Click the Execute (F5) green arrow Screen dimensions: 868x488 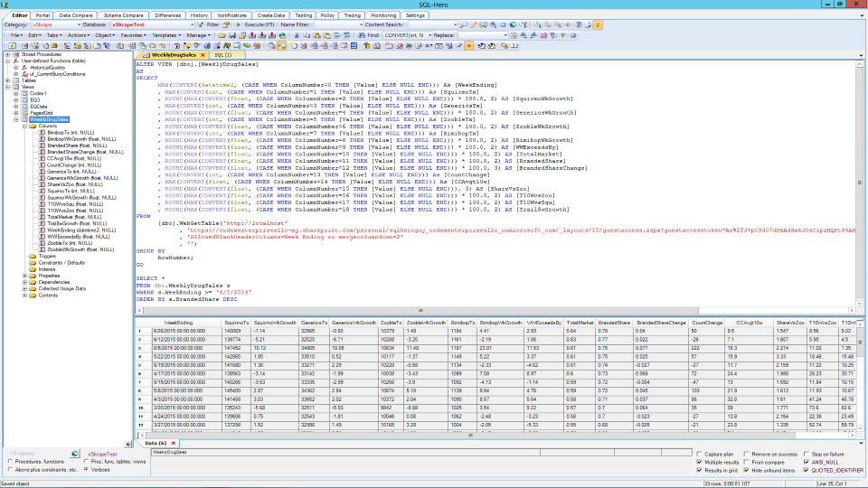[x=239, y=25]
